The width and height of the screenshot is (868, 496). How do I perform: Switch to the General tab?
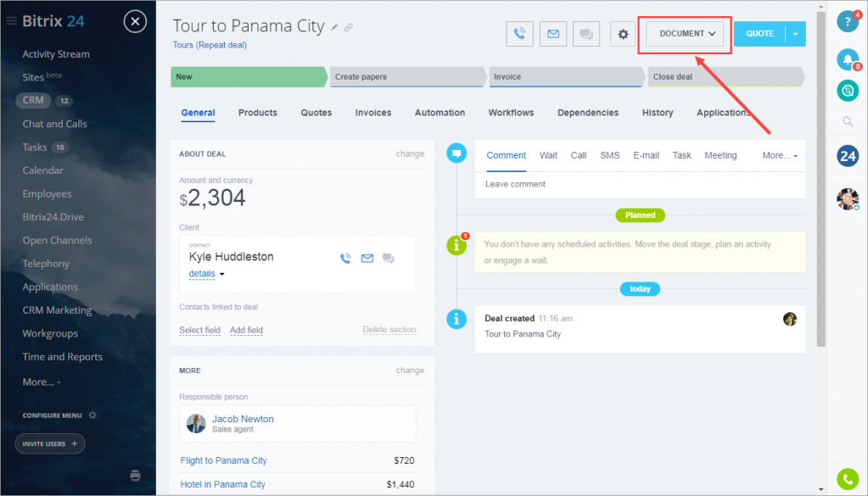[x=199, y=113]
